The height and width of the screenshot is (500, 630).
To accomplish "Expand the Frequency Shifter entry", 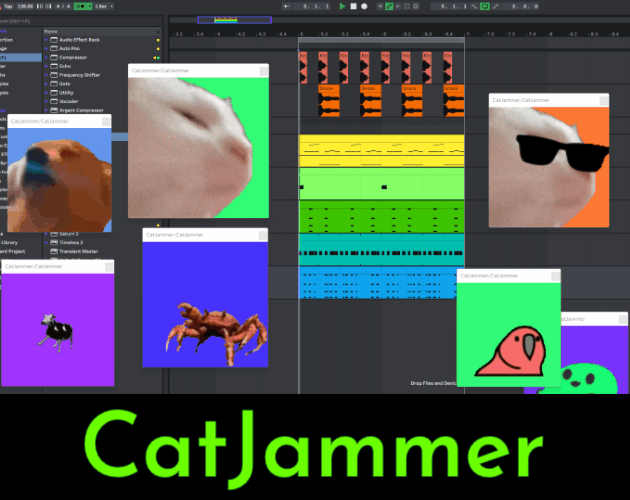I will 46,75.
